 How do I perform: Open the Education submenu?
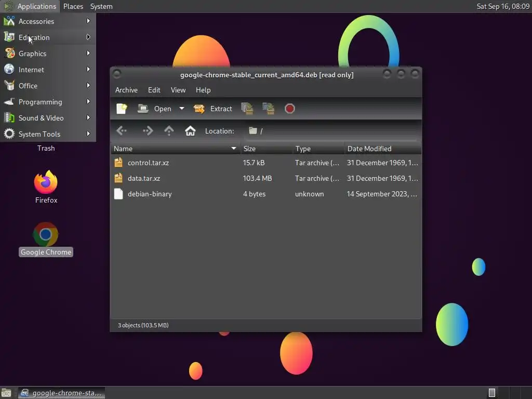[x=48, y=37]
